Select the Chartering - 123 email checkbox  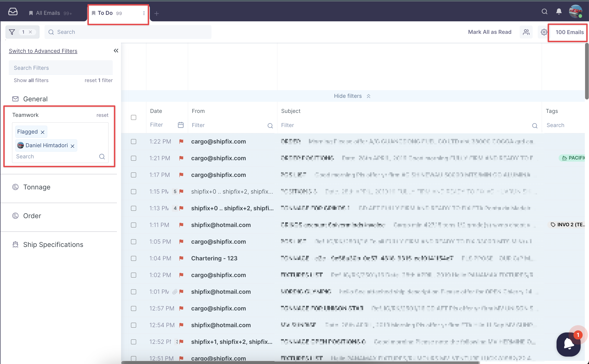click(133, 258)
